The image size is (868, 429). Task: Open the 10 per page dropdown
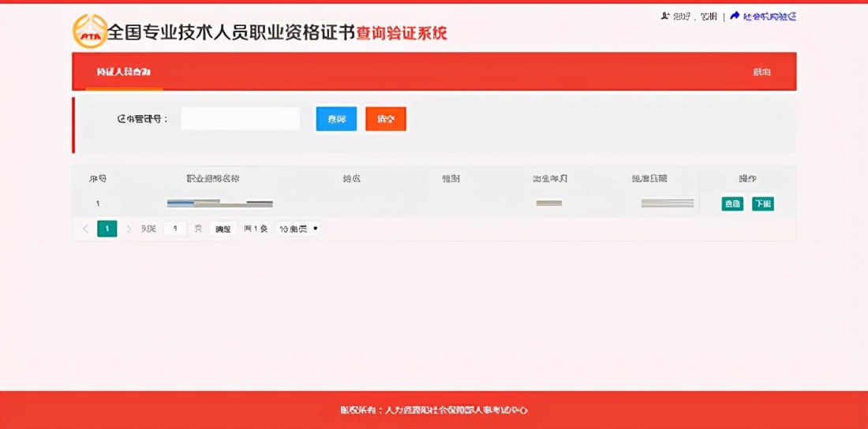point(298,229)
